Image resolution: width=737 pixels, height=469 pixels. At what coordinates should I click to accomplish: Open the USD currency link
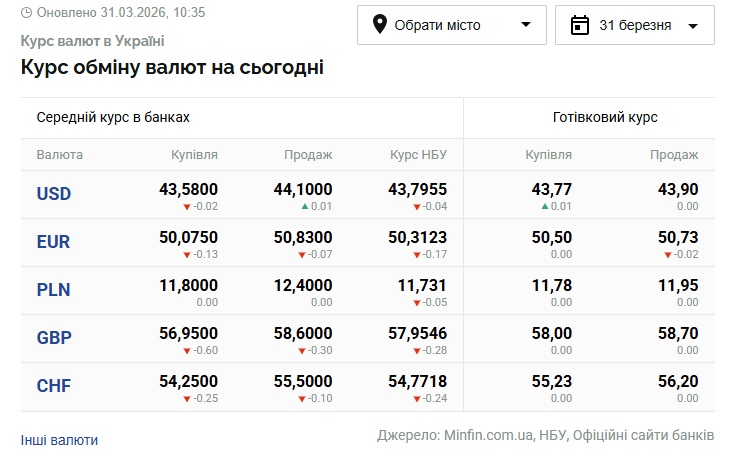[x=54, y=194]
